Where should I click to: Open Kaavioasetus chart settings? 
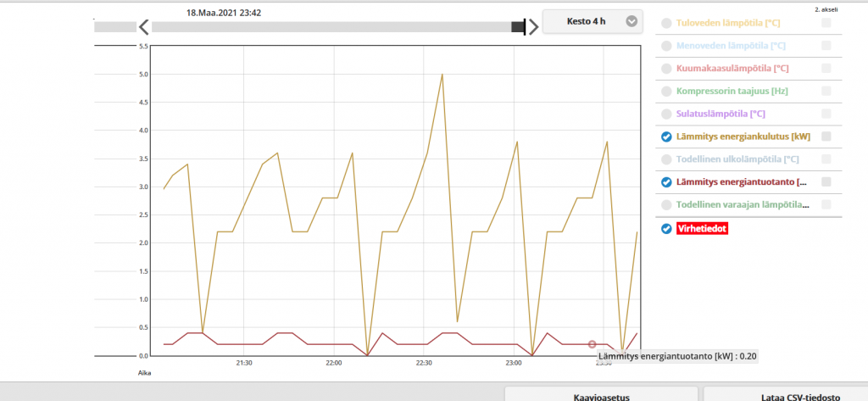(600, 395)
